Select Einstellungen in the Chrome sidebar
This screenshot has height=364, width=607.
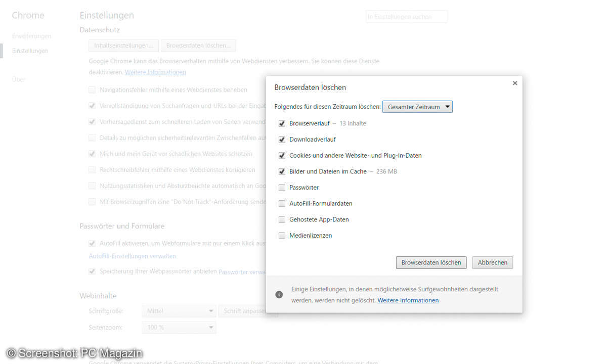(x=30, y=51)
